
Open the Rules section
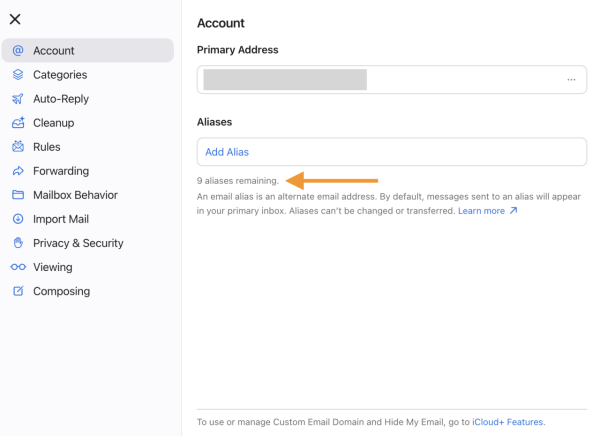pos(88,147)
